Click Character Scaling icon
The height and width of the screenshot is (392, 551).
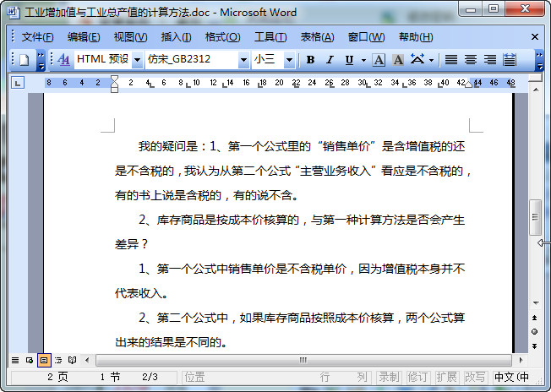coord(417,60)
